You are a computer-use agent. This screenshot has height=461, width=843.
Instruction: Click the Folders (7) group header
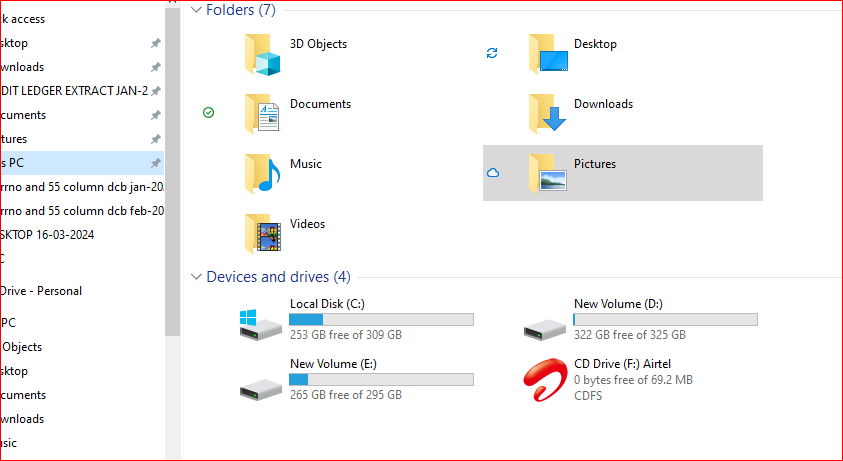click(x=241, y=10)
